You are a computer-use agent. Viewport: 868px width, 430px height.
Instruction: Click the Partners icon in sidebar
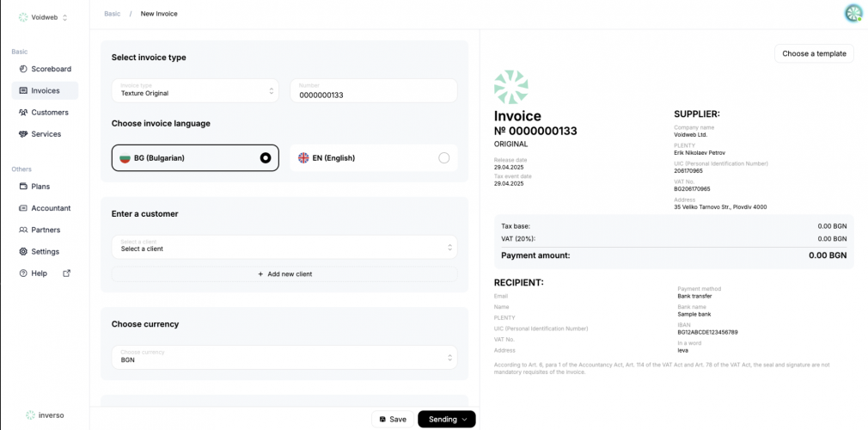pyautogui.click(x=23, y=230)
